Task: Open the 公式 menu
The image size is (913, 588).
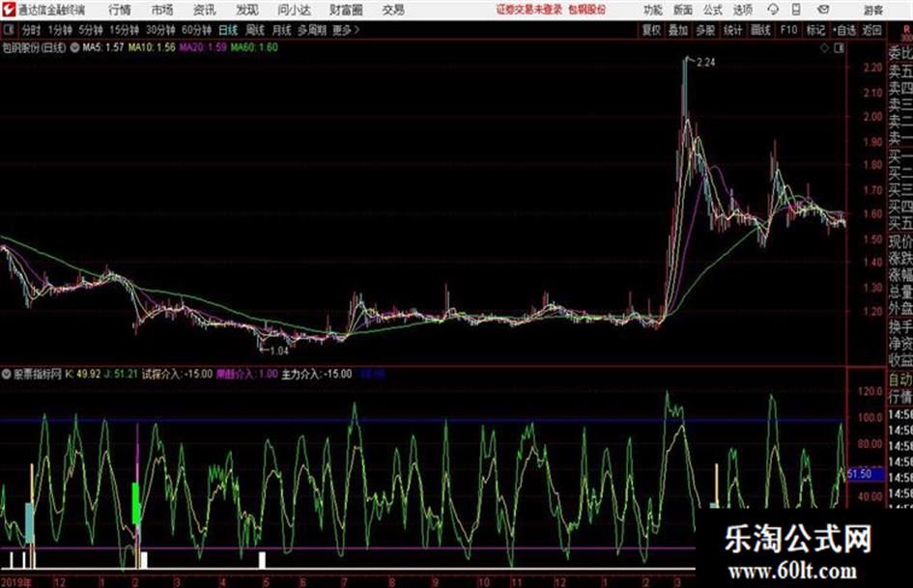Action: pos(713,10)
